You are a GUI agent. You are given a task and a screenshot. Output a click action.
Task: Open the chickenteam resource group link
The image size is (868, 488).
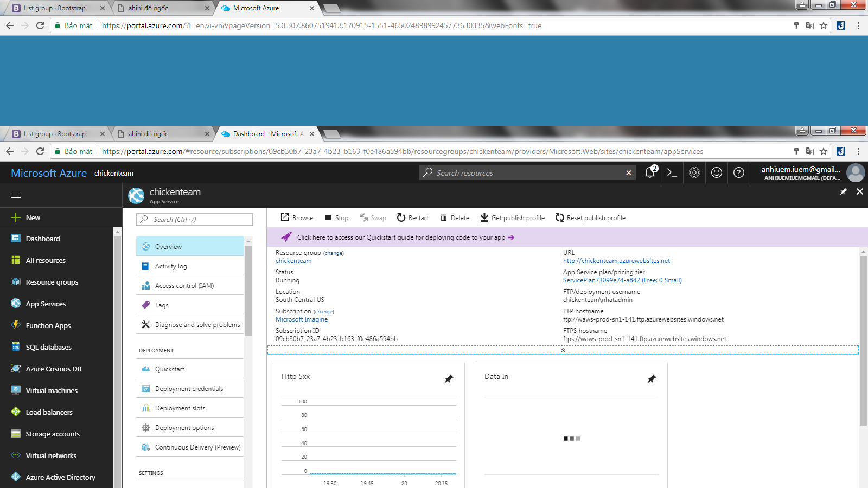tap(293, 261)
